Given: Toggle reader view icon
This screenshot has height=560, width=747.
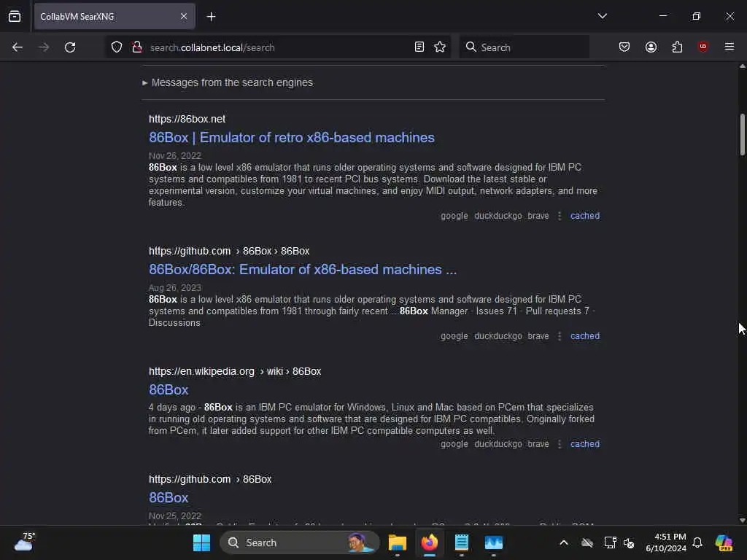Looking at the screenshot, I should coord(419,47).
